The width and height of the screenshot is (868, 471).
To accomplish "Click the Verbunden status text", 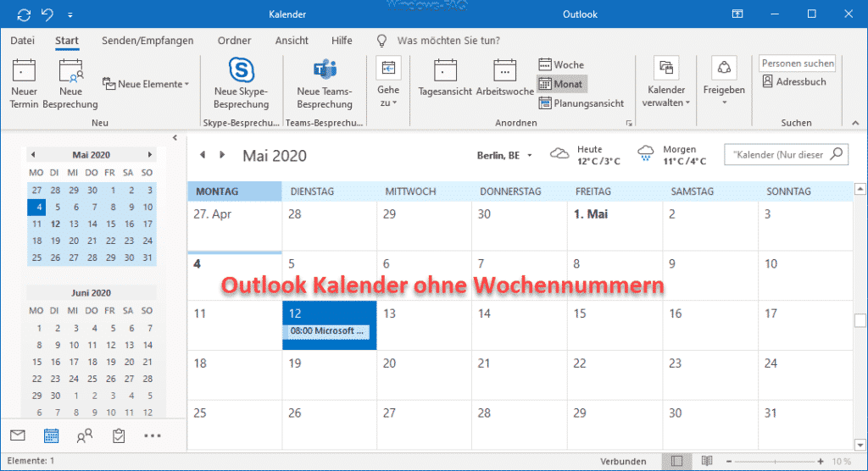I will (623, 461).
